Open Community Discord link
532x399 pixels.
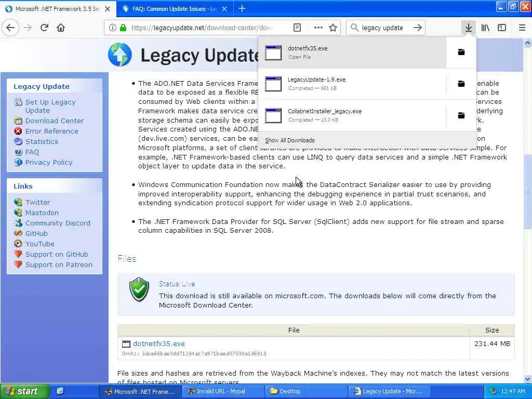click(58, 223)
